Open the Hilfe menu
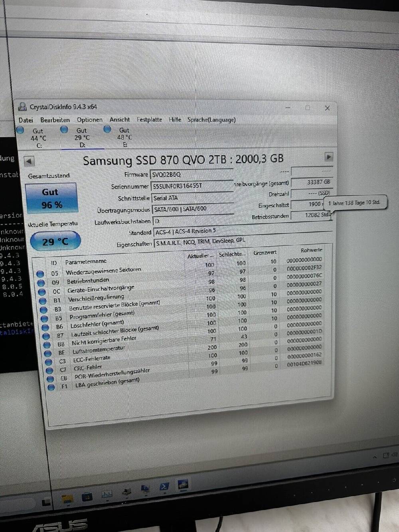The height and width of the screenshot is (532, 399). click(175, 119)
